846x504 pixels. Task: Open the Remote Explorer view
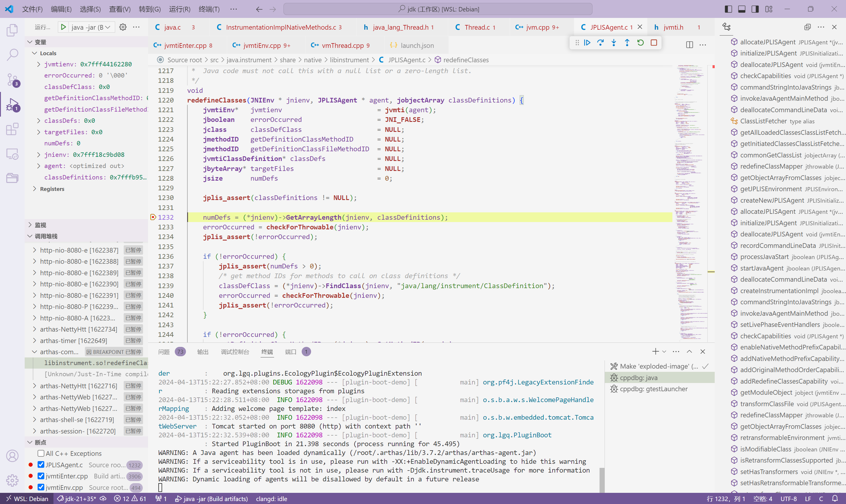click(12, 154)
